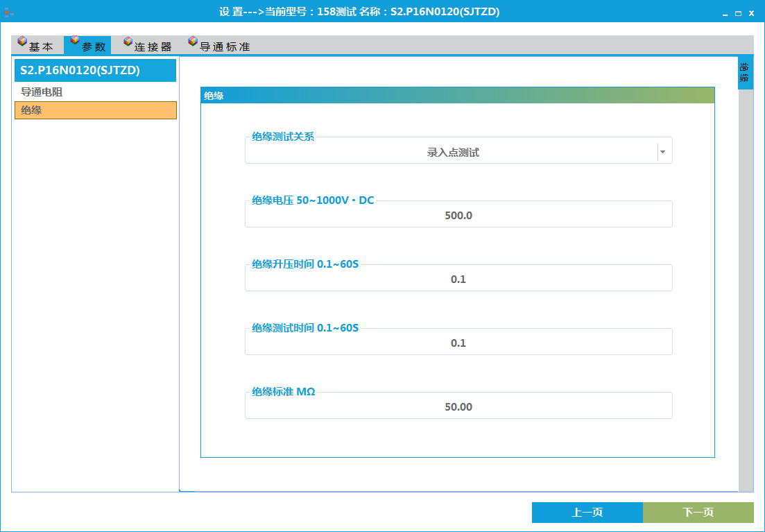Viewport: 765px width, 532px height.
Task: Maximize the settings window
Action: 738,13
